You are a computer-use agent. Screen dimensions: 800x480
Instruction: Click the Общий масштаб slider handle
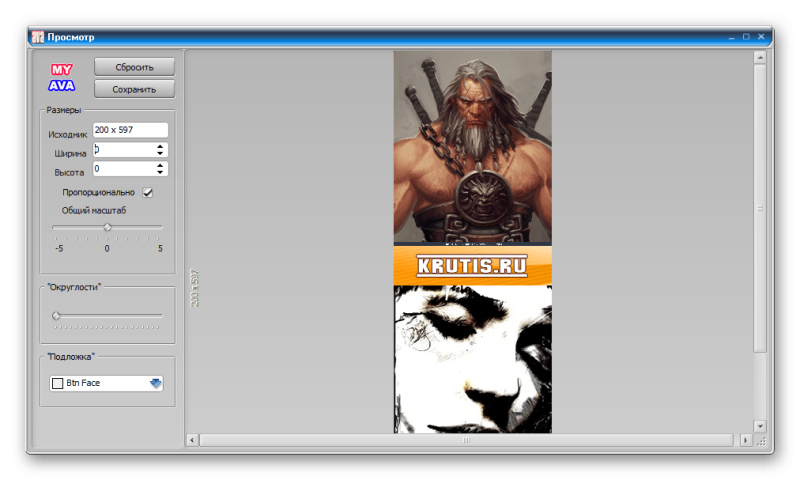tap(107, 228)
